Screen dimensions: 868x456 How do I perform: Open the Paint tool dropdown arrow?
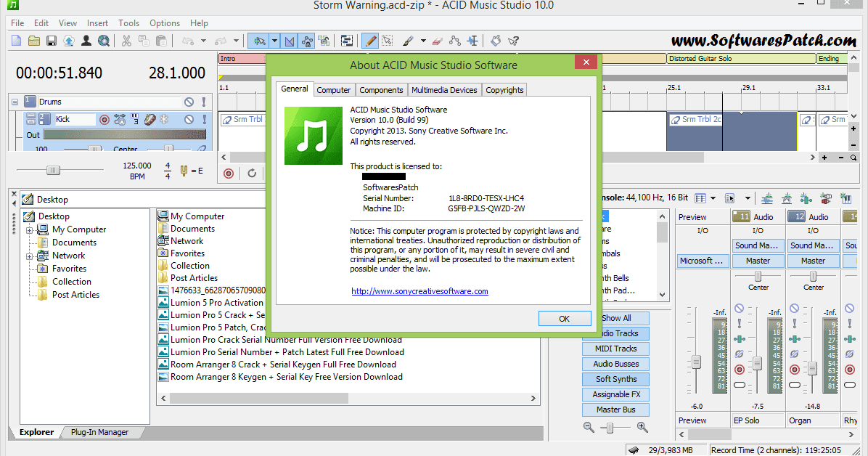click(423, 41)
